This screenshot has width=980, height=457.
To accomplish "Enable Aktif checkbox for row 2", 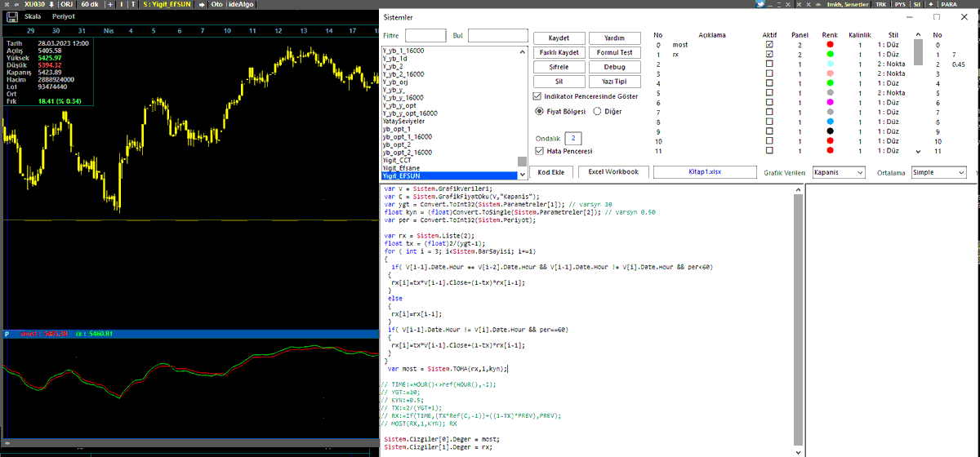I will click(769, 64).
